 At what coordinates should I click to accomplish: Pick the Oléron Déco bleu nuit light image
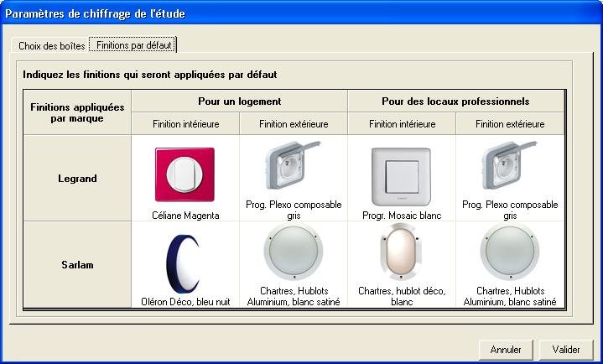point(183,264)
